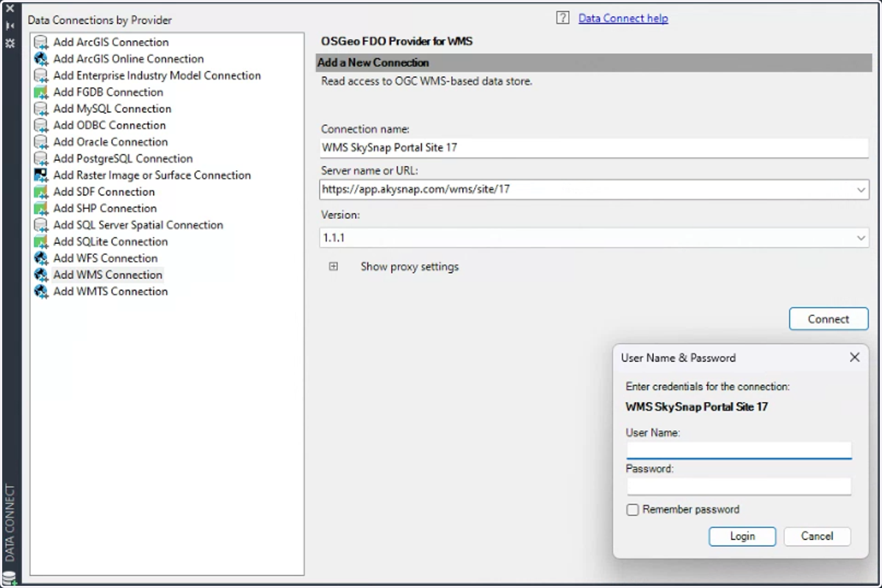This screenshot has height=588, width=882.
Task: Click the SHP Connection icon
Action: pos(41,209)
